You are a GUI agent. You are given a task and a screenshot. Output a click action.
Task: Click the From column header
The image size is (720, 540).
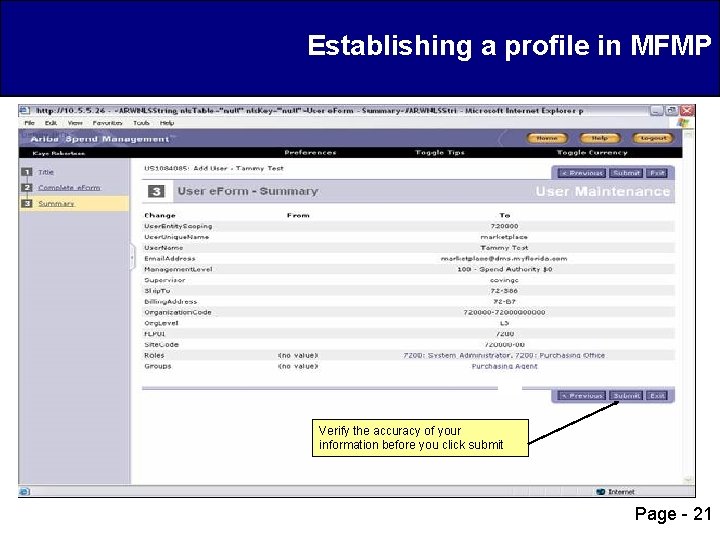click(298, 215)
